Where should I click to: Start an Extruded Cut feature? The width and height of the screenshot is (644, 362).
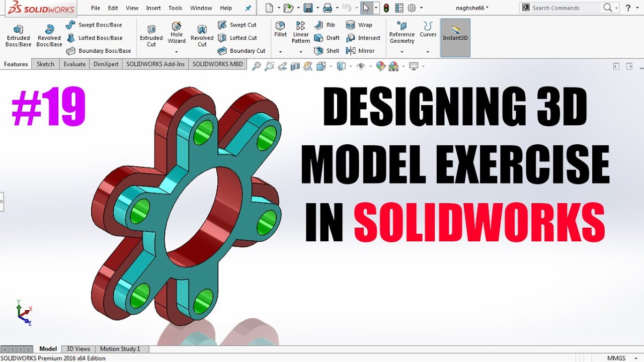[x=151, y=36]
